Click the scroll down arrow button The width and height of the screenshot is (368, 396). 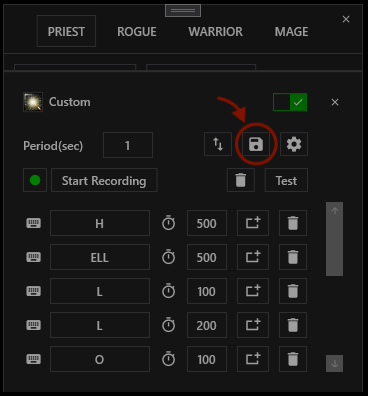[334, 363]
